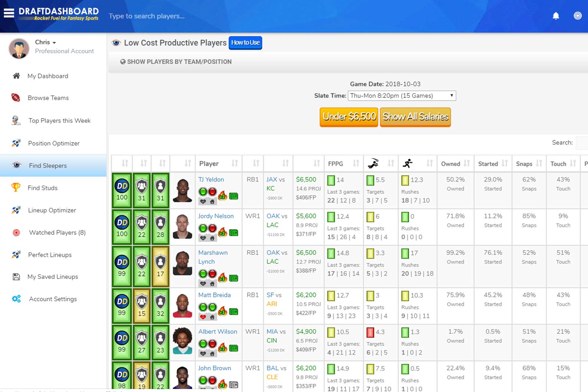Viewport: 588px width, 392px height.
Task: Expand Show Players by Team/Position
Action: (176, 62)
